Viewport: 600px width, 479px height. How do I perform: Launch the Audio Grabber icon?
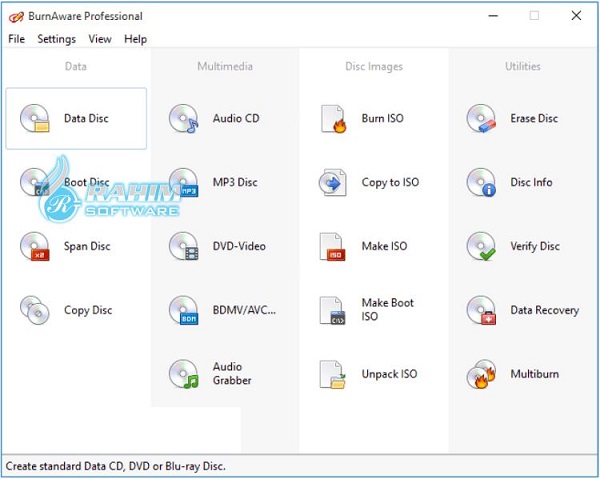click(x=184, y=374)
